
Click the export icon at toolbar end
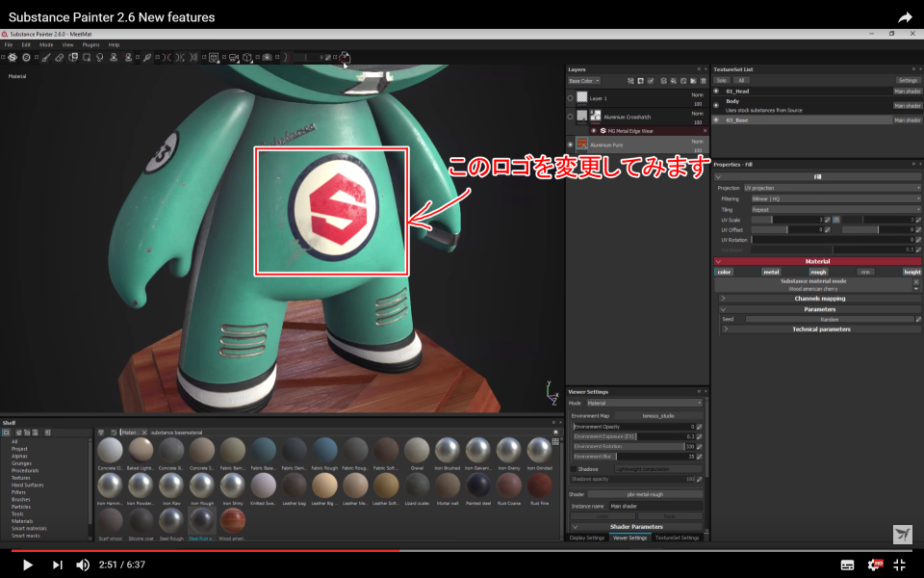tap(346, 57)
